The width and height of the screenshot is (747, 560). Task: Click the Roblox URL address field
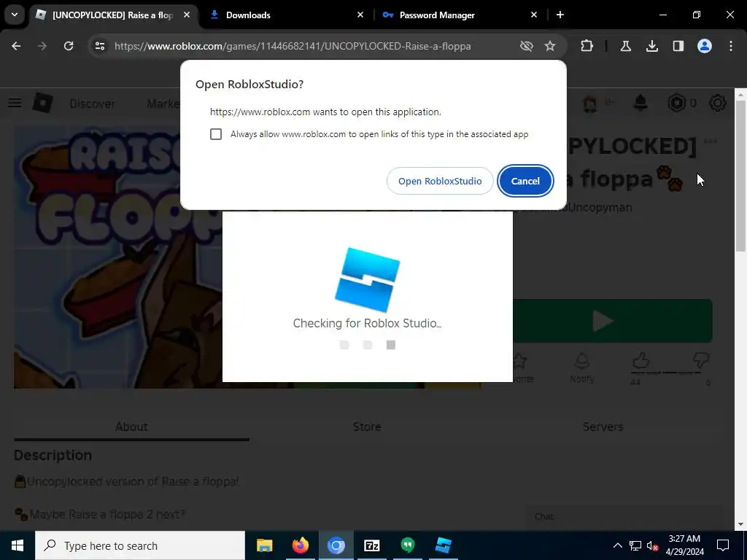(293, 46)
